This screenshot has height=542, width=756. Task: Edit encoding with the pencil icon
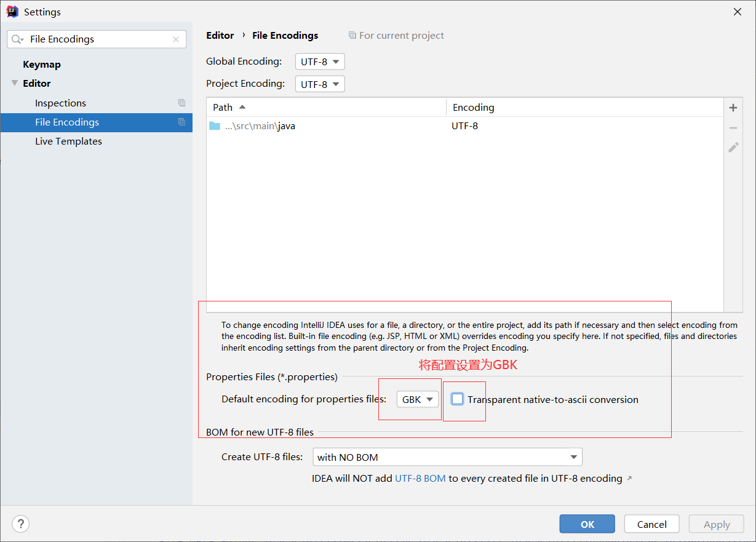pyautogui.click(x=733, y=147)
